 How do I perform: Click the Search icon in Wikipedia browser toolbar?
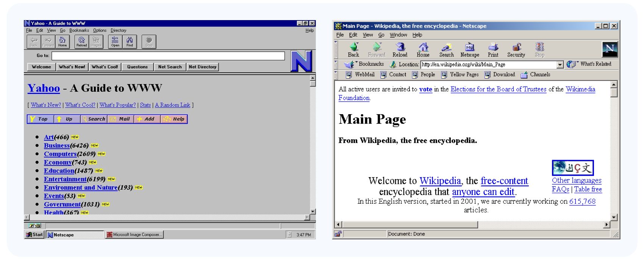click(446, 49)
